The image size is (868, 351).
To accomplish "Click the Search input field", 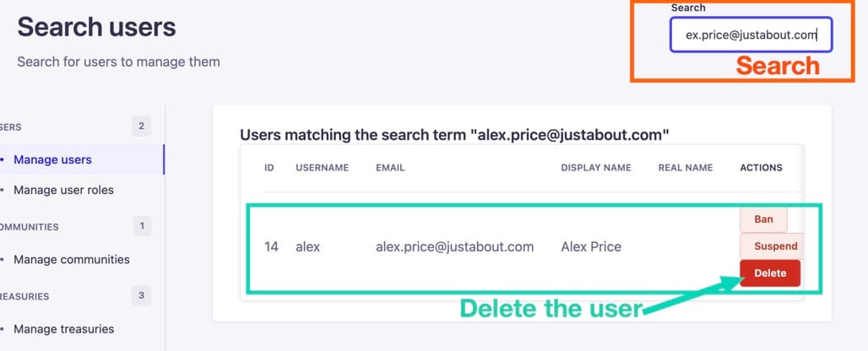I will [x=751, y=35].
